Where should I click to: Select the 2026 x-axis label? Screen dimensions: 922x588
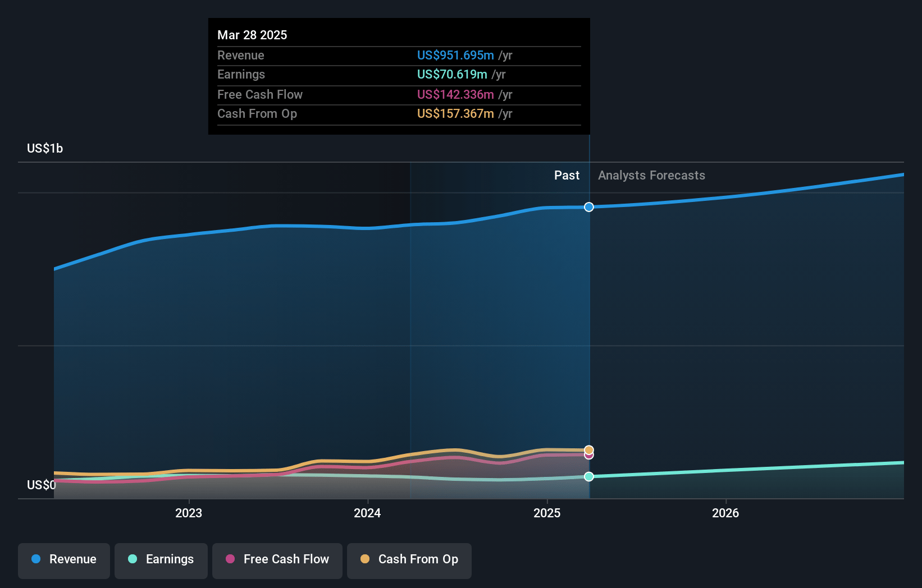point(725,513)
